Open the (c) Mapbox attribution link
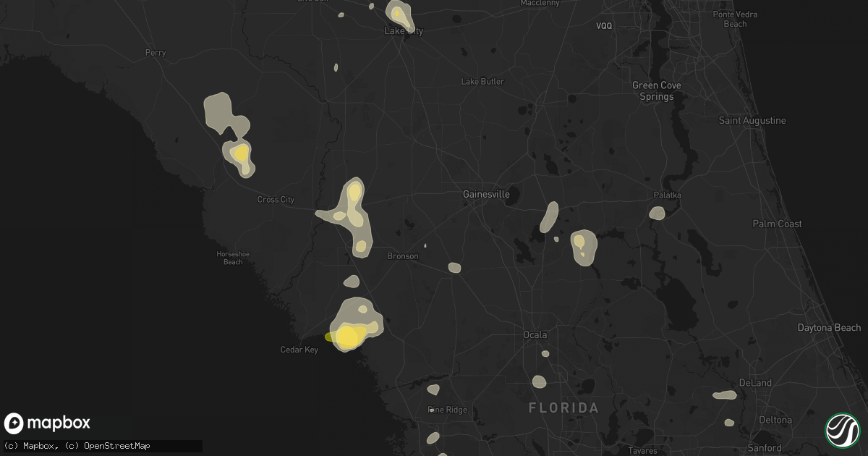The height and width of the screenshot is (456, 868). 27,446
